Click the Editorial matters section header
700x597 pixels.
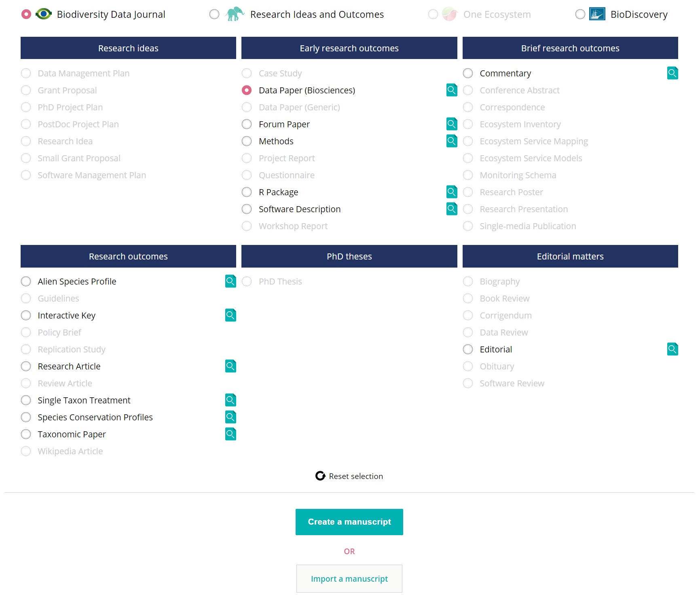pyautogui.click(x=570, y=256)
